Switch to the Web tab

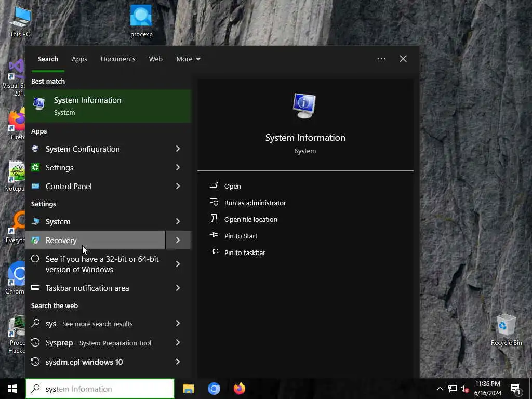[x=155, y=59]
